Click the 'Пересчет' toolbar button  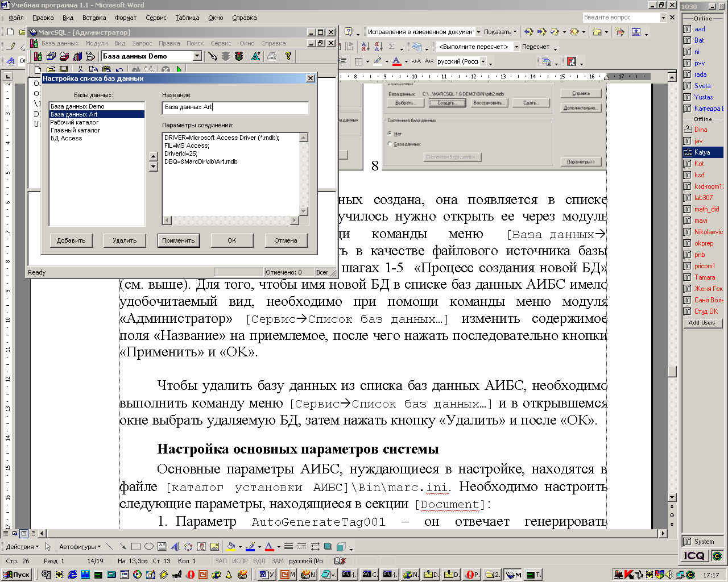coord(536,47)
